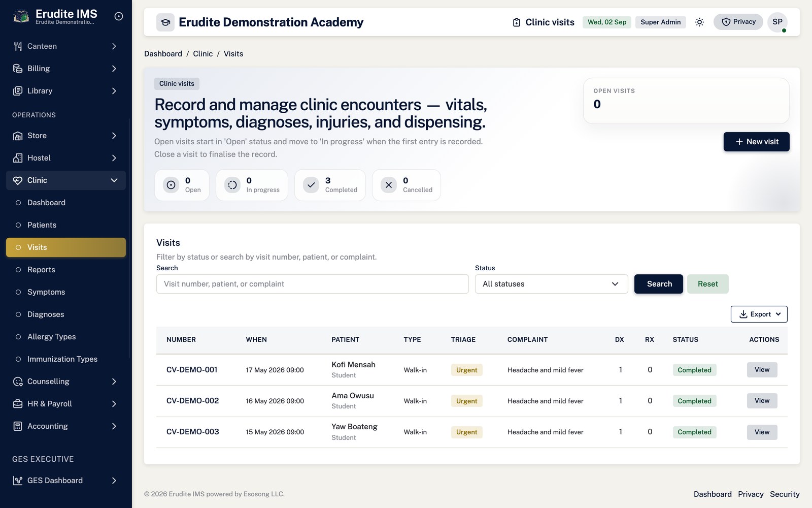Expand the Billing menu chevron
Screen dimensions: 812x508
coord(114,69)
